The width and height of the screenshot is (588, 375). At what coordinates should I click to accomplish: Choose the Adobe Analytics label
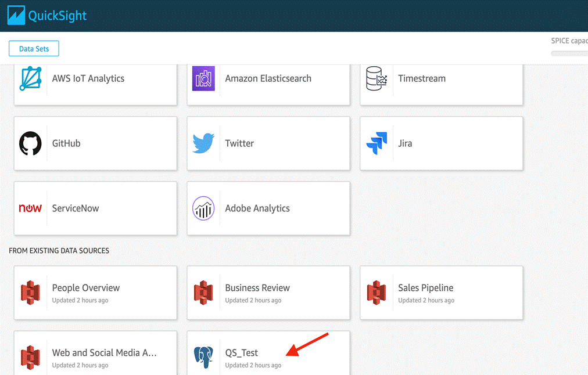click(x=257, y=208)
